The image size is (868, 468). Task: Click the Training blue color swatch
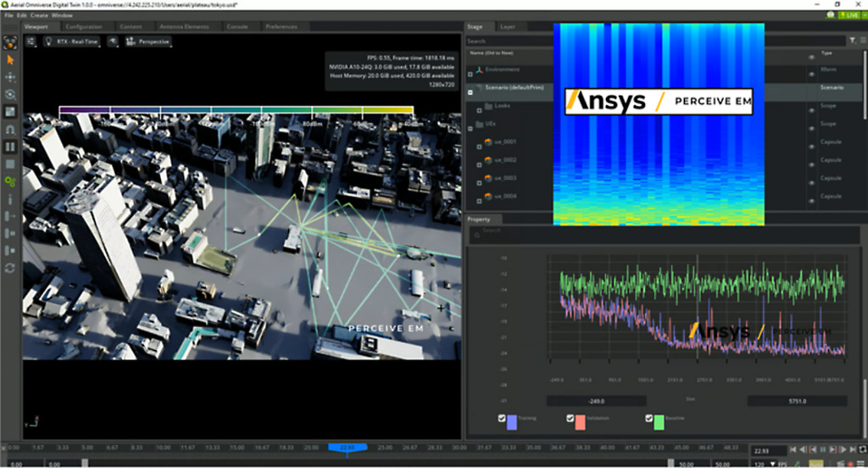point(512,422)
